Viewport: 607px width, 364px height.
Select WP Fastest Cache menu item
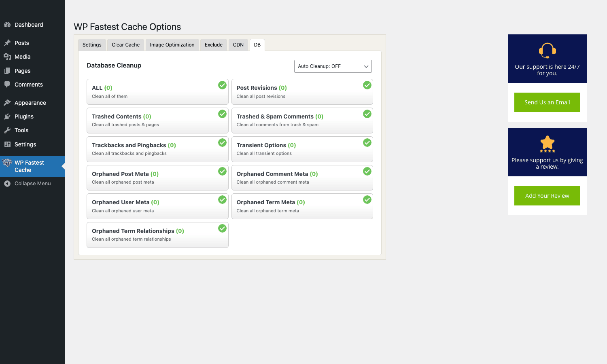pos(32,166)
